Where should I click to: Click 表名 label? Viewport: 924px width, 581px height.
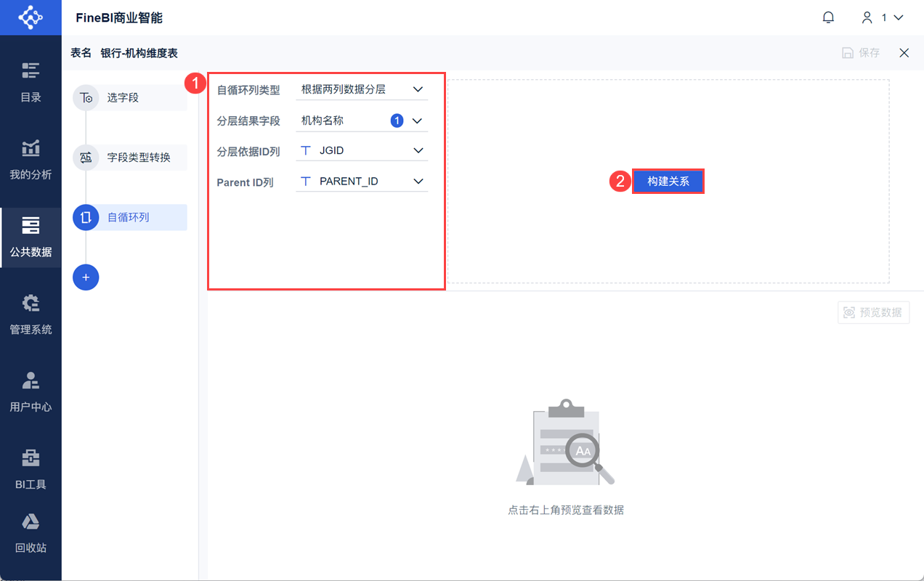(81, 53)
